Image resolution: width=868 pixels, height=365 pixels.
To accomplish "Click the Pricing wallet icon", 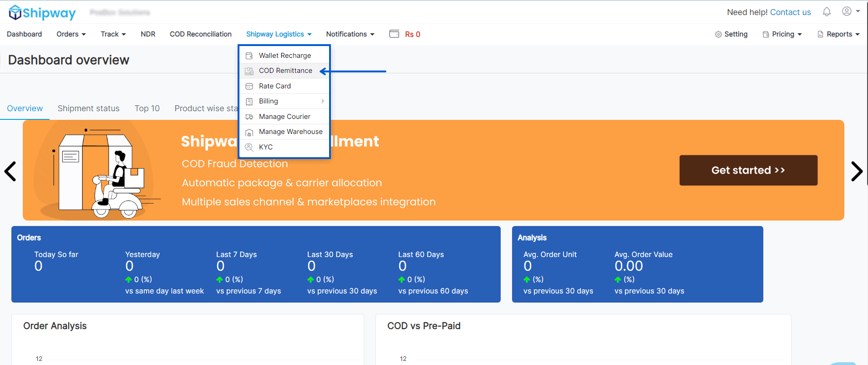I will tap(766, 34).
